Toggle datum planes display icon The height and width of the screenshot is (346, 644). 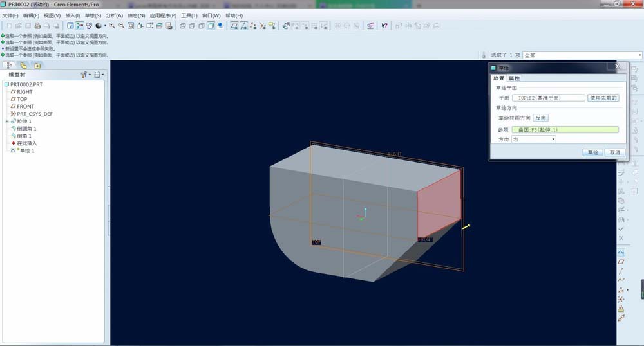234,26
